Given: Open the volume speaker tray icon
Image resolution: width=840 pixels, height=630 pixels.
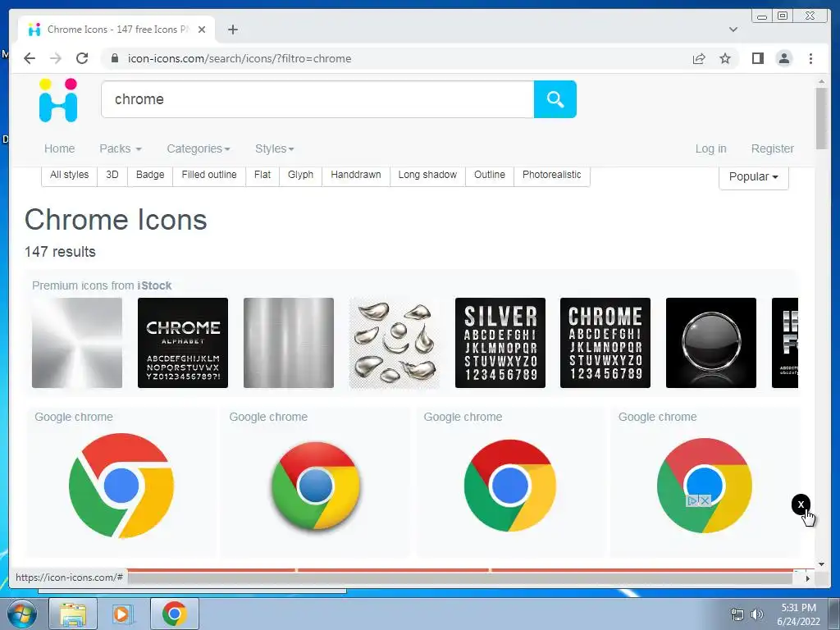Looking at the screenshot, I should click(757, 614).
